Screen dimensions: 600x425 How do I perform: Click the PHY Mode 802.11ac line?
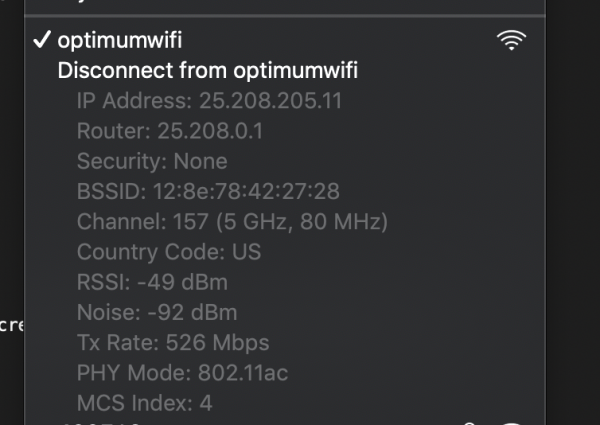click(x=182, y=373)
